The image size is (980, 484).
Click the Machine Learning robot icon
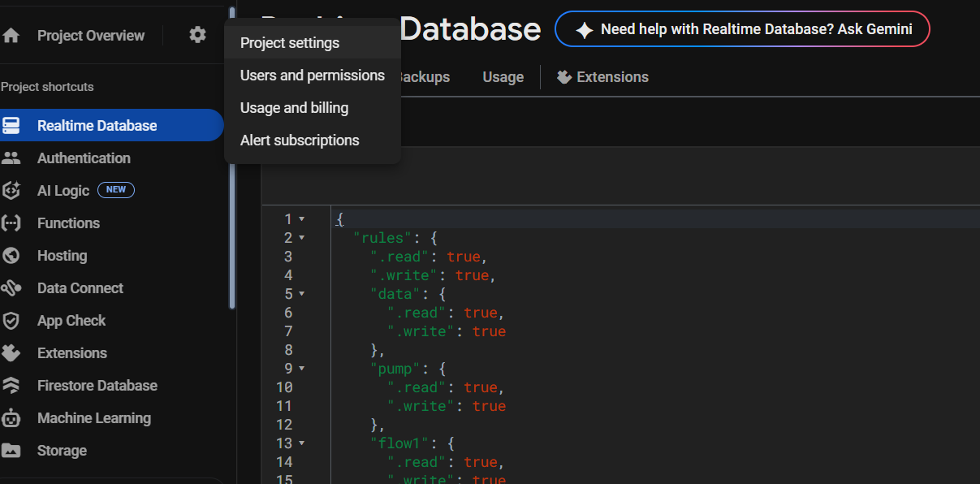tap(11, 418)
